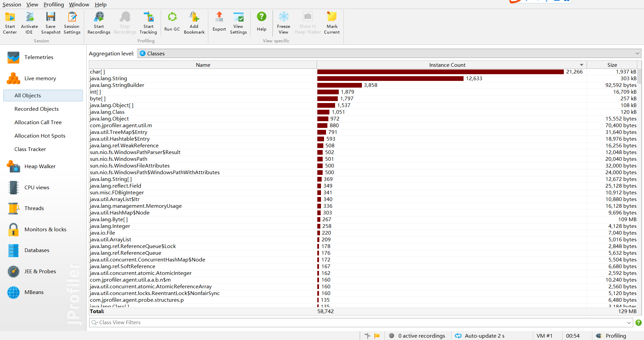Expand the Class View Filters dropdown arrow
Viewport: 644px width, 340px height.
pyautogui.click(x=629, y=323)
